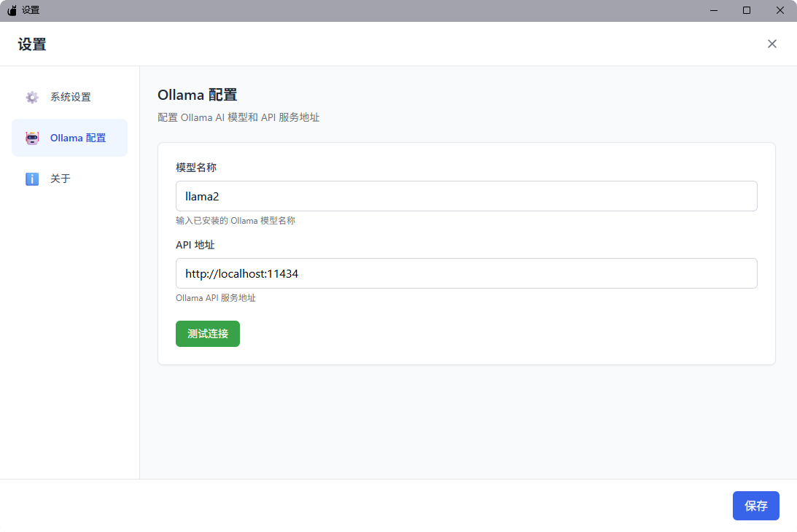Click the green 测试连接 button
The height and width of the screenshot is (532, 797).
(207, 334)
